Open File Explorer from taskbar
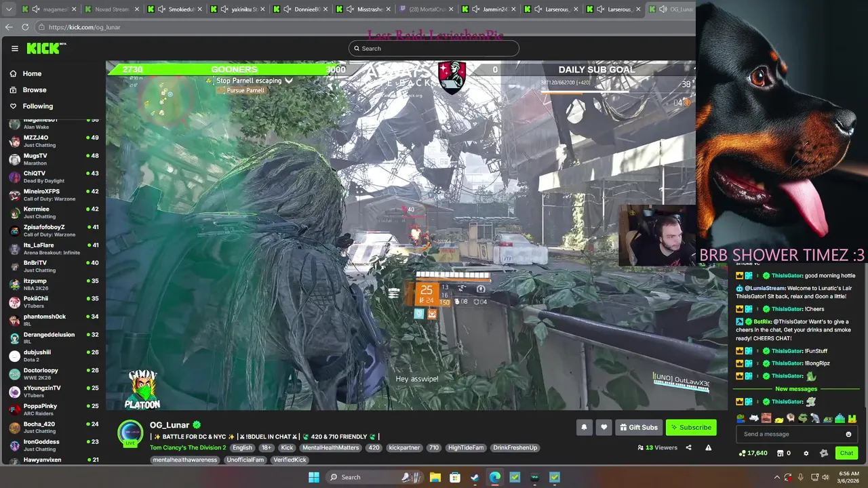Viewport: 868px width, 488px height. click(x=435, y=477)
